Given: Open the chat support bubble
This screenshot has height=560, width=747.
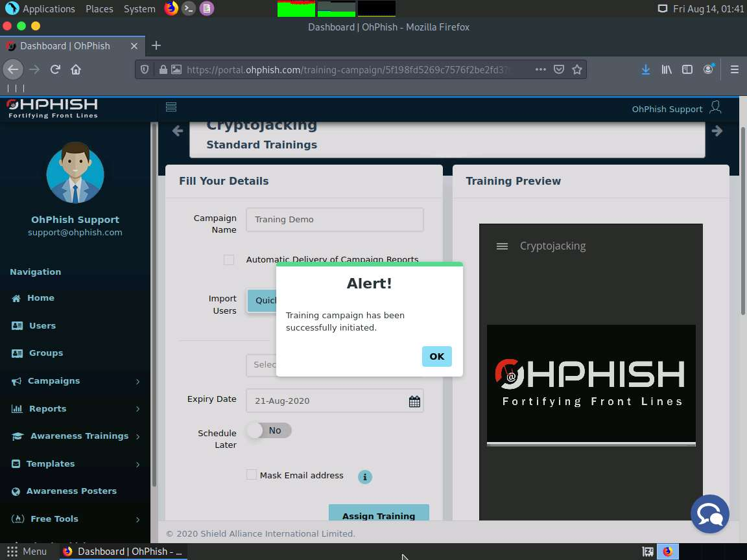Looking at the screenshot, I should (710, 514).
